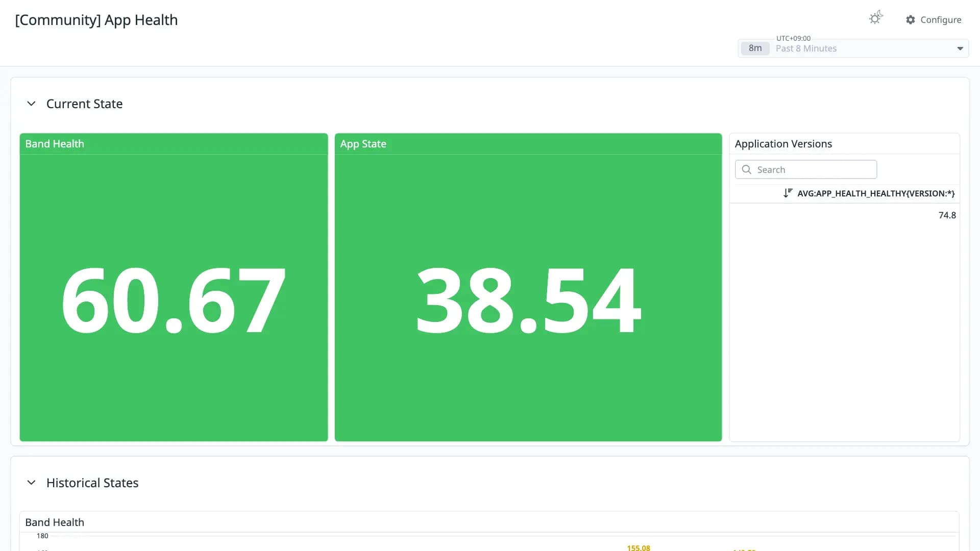Click the [Community] App Health dashboard title
The width and height of the screenshot is (980, 551).
pos(96,20)
